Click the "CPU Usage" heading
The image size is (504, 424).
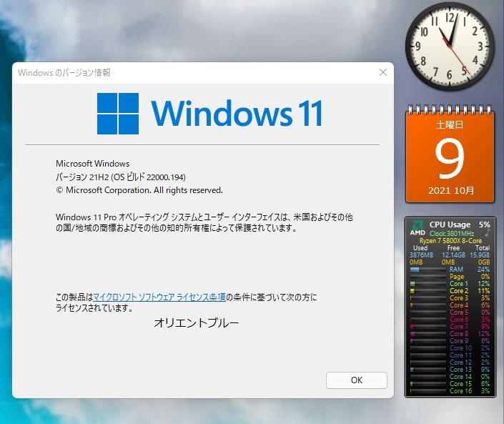tap(450, 225)
